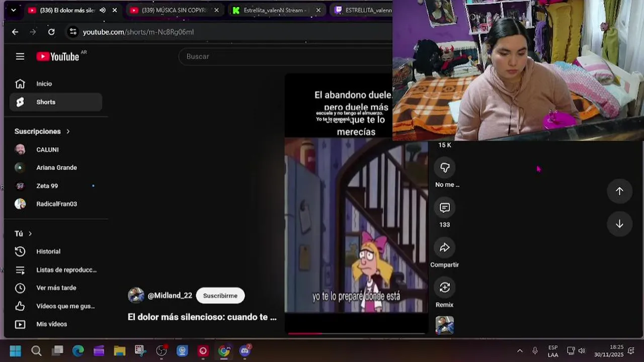Close the MÚSICA SIN COPYRIGHT tab
The image size is (644, 362).
[x=217, y=10]
